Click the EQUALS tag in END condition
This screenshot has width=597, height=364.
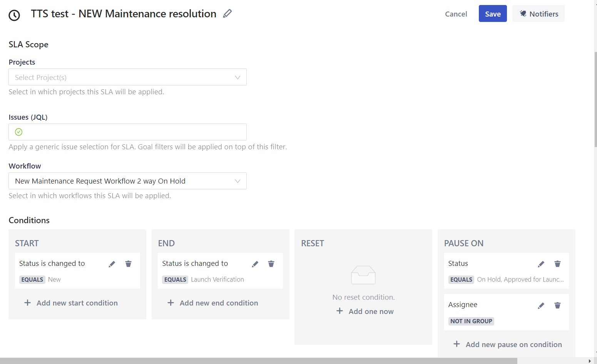[175, 280]
